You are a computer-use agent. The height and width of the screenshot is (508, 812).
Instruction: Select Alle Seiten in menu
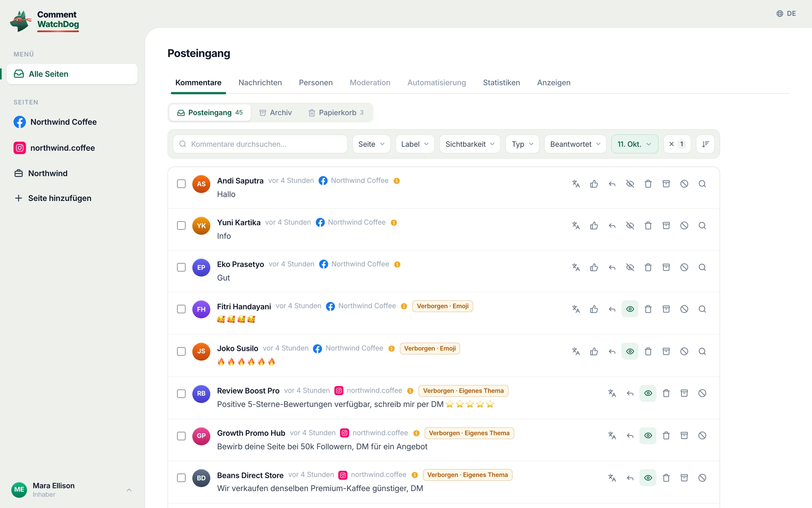72,74
